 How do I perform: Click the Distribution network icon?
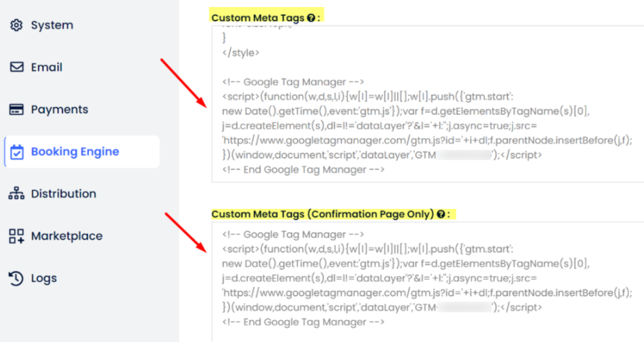pyautogui.click(x=17, y=194)
